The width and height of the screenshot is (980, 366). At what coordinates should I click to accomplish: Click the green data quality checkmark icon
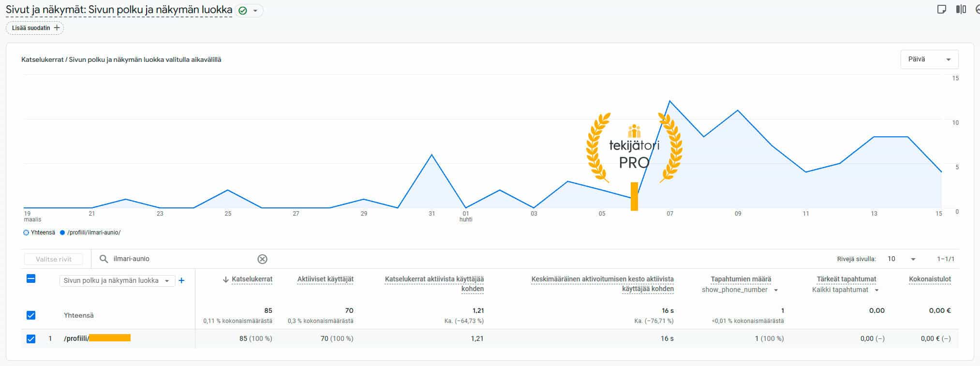tap(243, 11)
